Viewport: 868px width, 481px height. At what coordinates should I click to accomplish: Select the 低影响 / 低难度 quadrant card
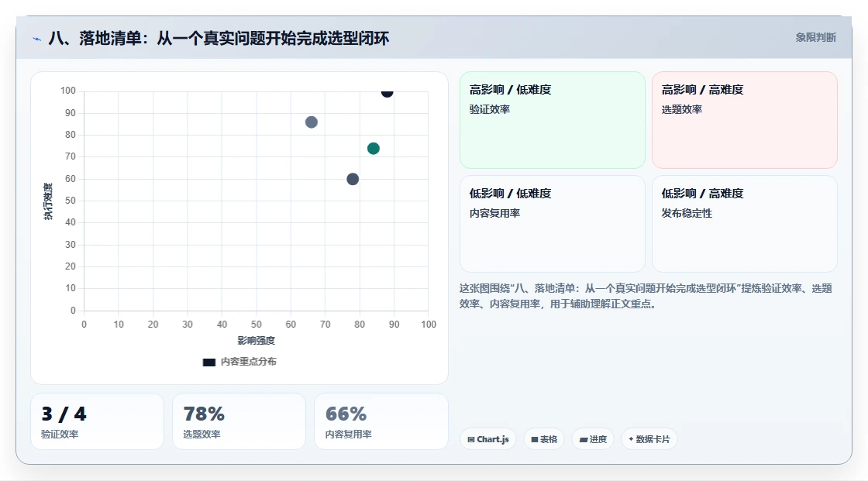click(x=553, y=224)
